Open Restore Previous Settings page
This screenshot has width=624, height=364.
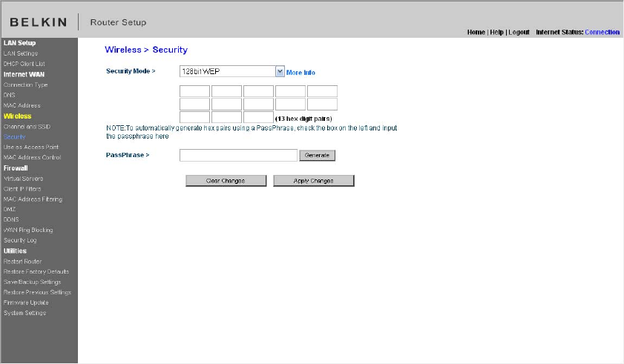37,292
